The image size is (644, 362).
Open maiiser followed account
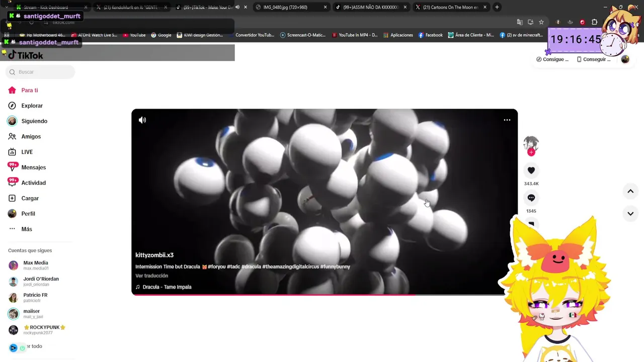(x=26, y=314)
